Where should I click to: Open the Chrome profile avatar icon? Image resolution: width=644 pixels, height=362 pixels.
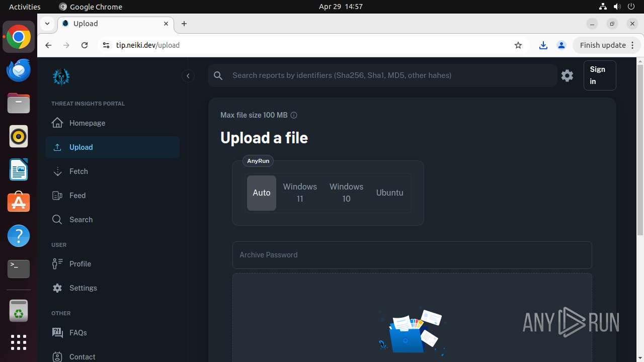561,45
